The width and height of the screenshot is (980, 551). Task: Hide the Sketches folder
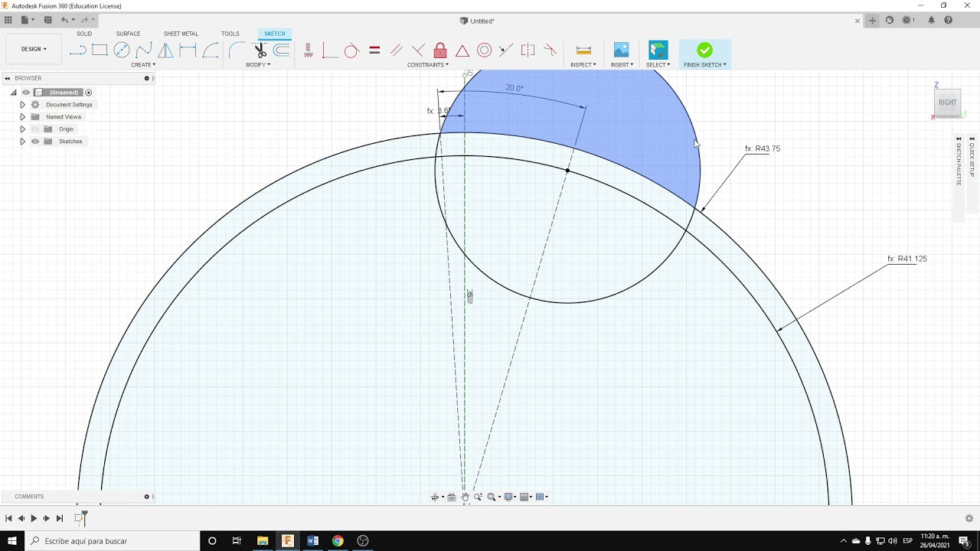[35, 142]
